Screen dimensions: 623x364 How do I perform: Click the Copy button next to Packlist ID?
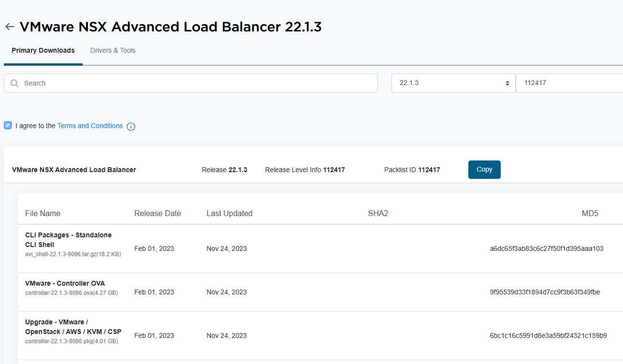484,170
